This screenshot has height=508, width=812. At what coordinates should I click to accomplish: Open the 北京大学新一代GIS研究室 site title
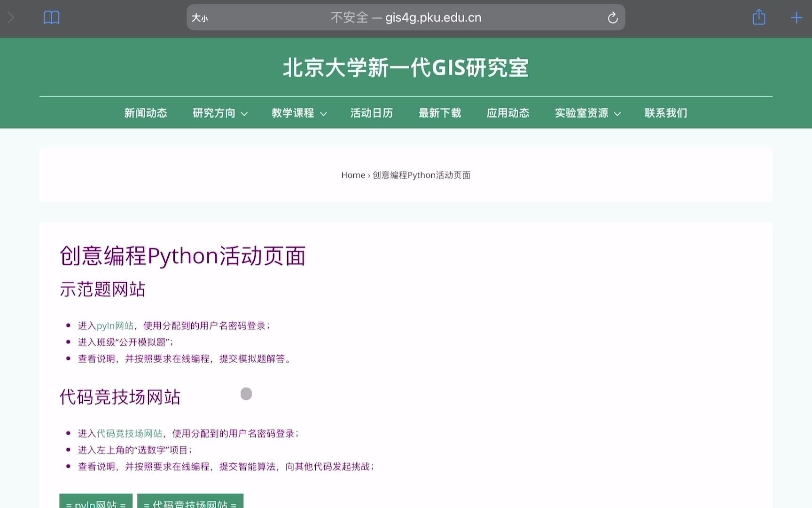click(406, 68)
